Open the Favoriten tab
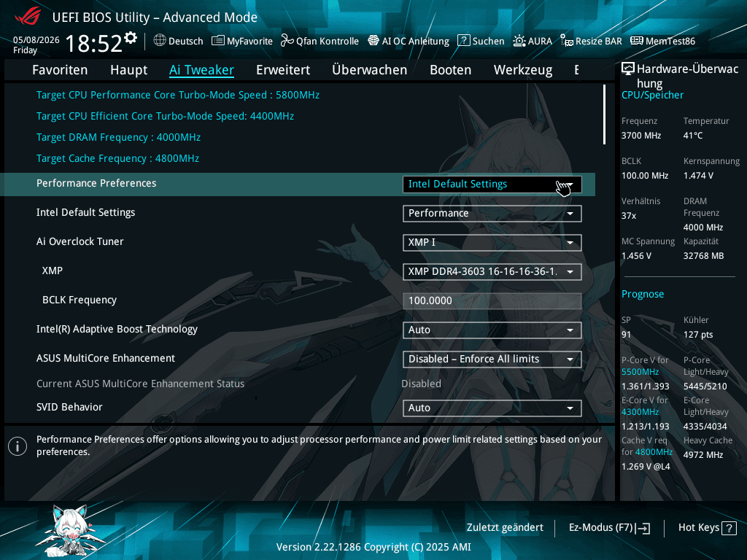The height and width of the screenshot is (560, 747). pos(60,70)
